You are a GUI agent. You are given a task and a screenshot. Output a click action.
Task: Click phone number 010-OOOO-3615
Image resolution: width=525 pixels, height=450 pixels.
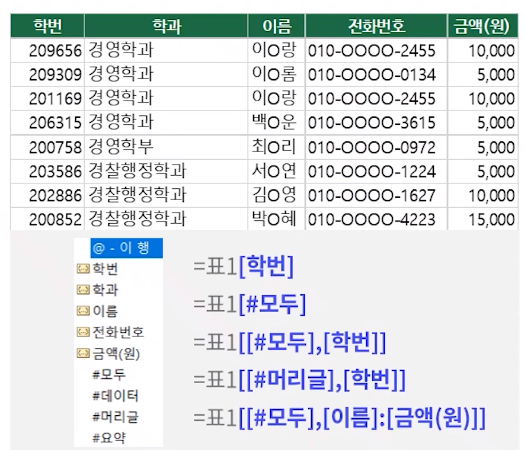(x=376, y=123)
